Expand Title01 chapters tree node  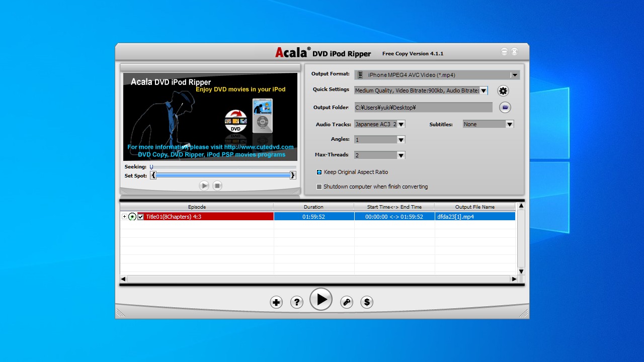pos(124,217)
